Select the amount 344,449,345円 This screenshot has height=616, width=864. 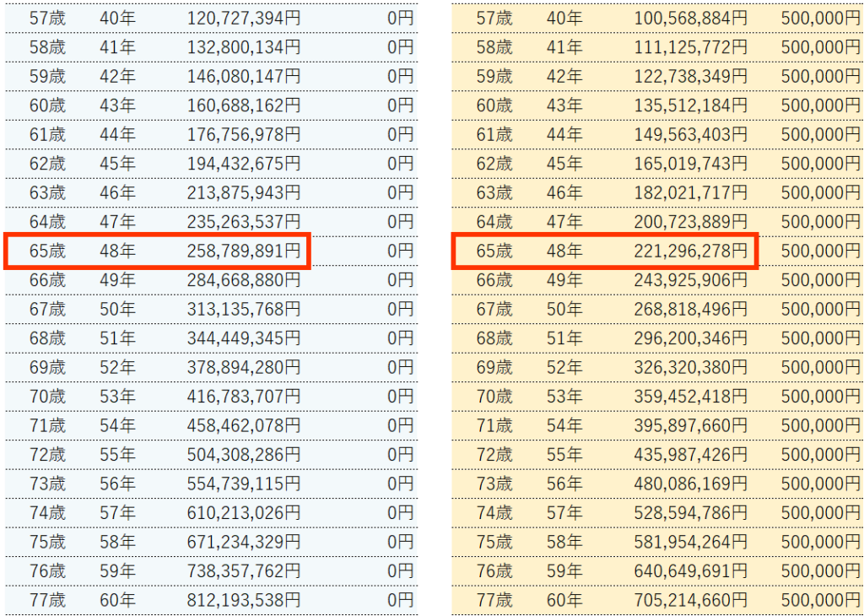tap(243, 338)
